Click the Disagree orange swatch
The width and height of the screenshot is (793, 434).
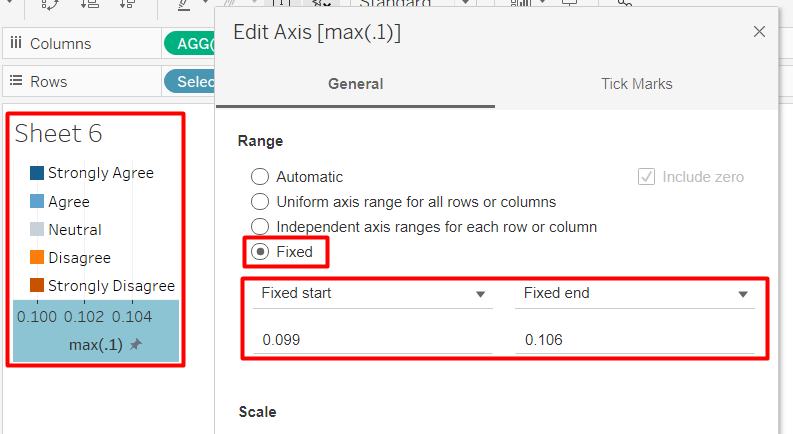(x=37, y=257)
